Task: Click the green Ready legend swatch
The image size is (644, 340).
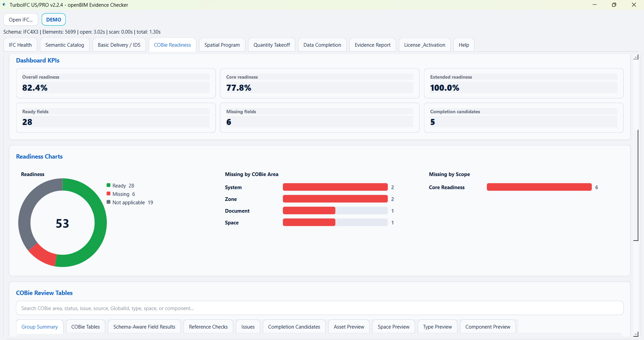Action: [108, 185]
